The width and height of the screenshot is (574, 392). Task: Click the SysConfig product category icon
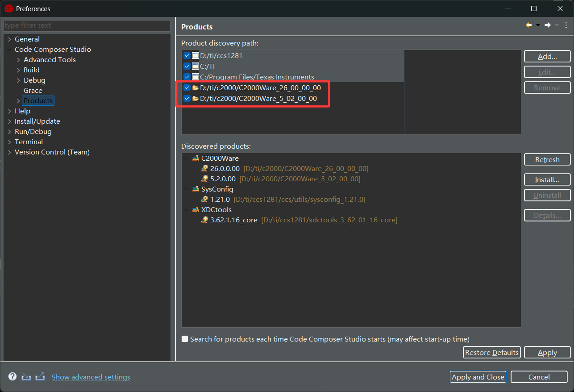(x=195, y=189)
